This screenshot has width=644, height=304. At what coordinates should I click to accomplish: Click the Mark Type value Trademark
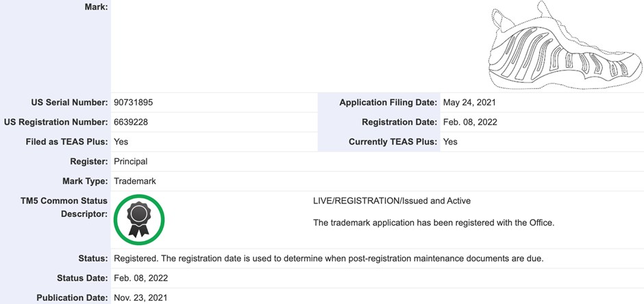point(135,181)
